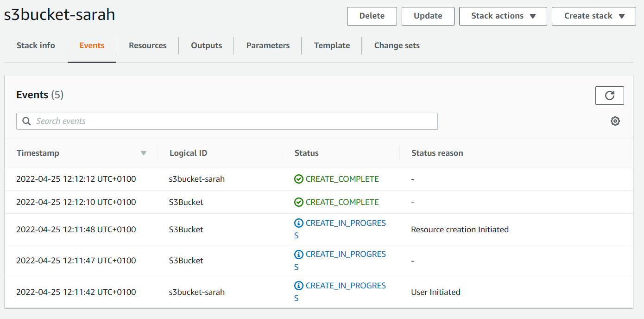This screenshot has width=644, height=319.
Task: Switch to the Outputs tab
Action: (x=206, y=45)
